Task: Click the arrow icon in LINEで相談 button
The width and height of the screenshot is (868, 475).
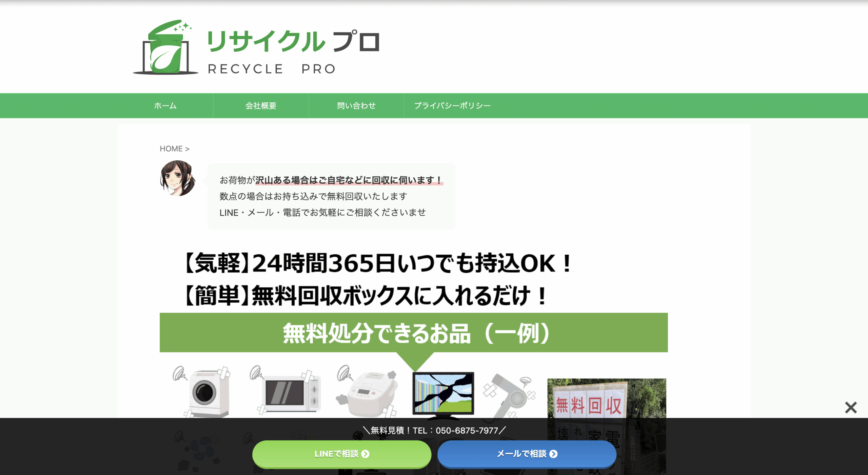Action: pyautogui.click(x=365, y=454)
